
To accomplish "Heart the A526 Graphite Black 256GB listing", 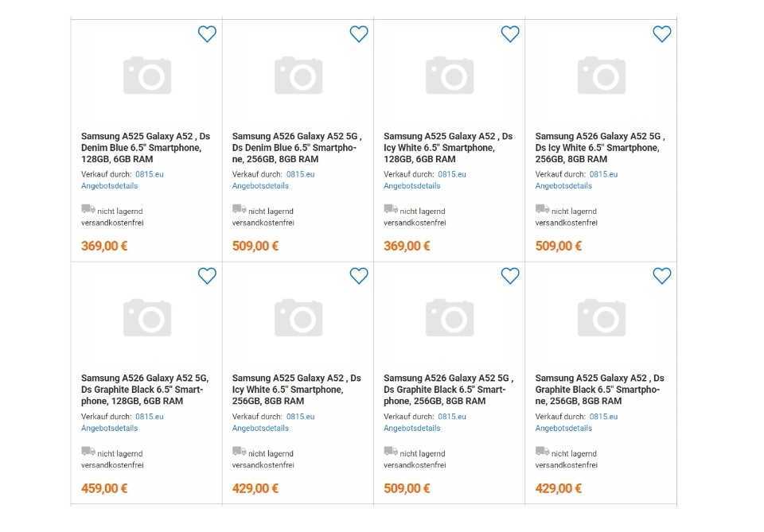I will [510, 276].
